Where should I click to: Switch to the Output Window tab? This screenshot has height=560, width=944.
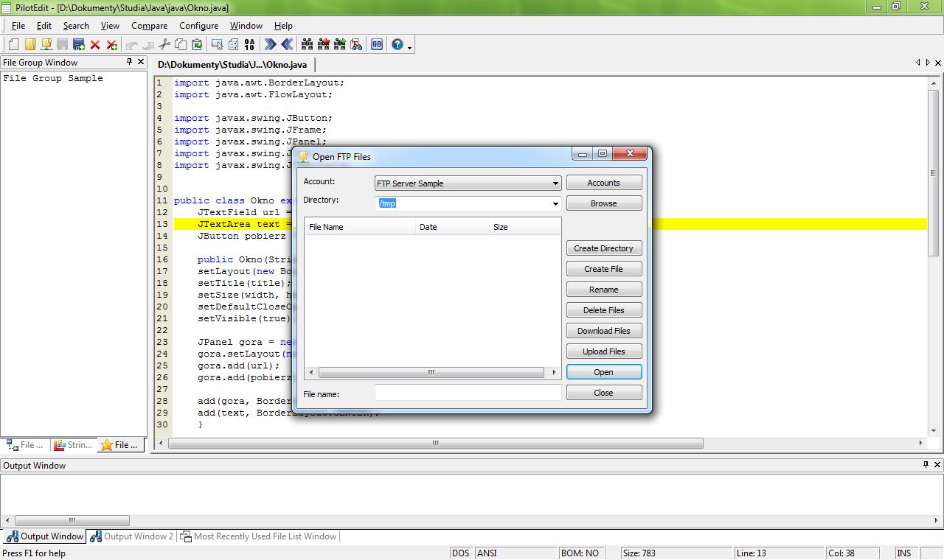(x=45, y=536)
